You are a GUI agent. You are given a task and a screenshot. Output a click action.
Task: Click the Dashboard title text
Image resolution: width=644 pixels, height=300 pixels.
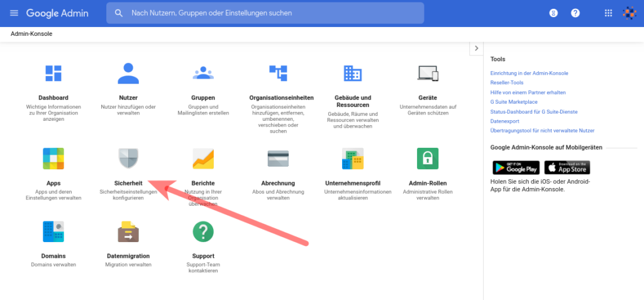click(x=53, y=98)
